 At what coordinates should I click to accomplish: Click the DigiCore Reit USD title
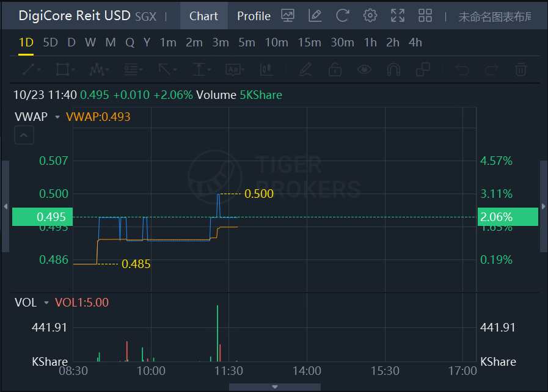[x=75, y=16]
